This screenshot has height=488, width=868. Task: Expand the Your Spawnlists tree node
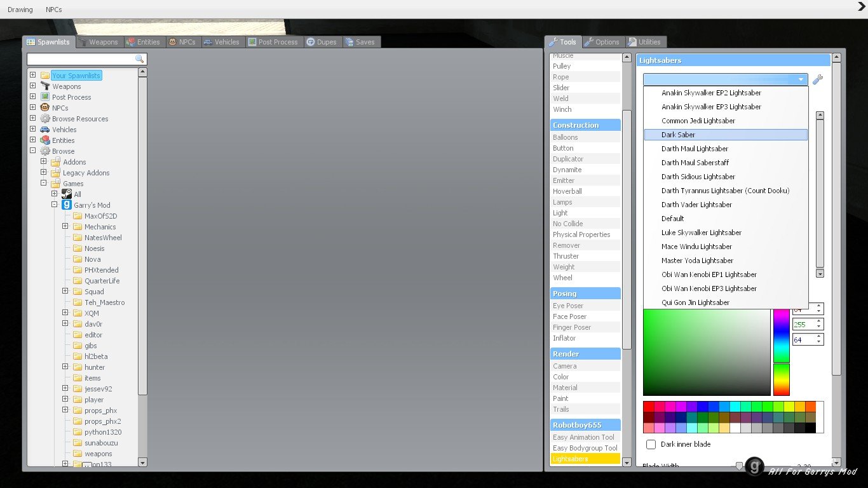[x=32, y=75]
